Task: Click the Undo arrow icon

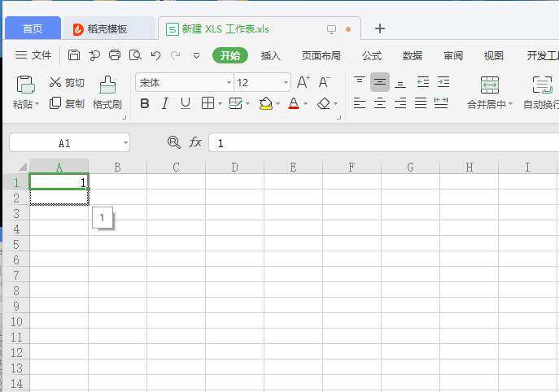Action: (155, 55)
